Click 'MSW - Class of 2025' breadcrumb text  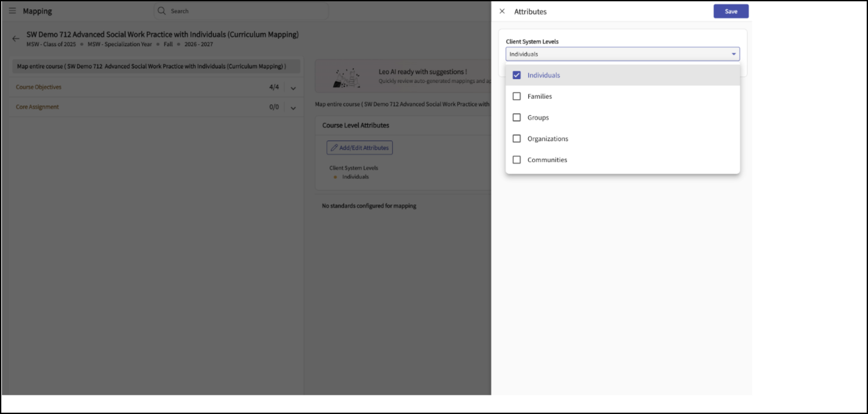coord(51,44)
